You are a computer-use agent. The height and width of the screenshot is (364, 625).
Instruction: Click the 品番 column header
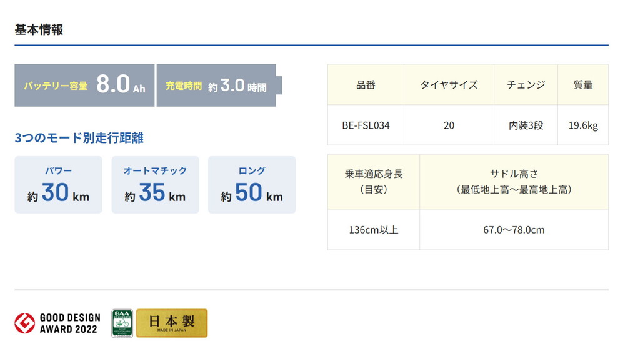[x=366, y=85]
